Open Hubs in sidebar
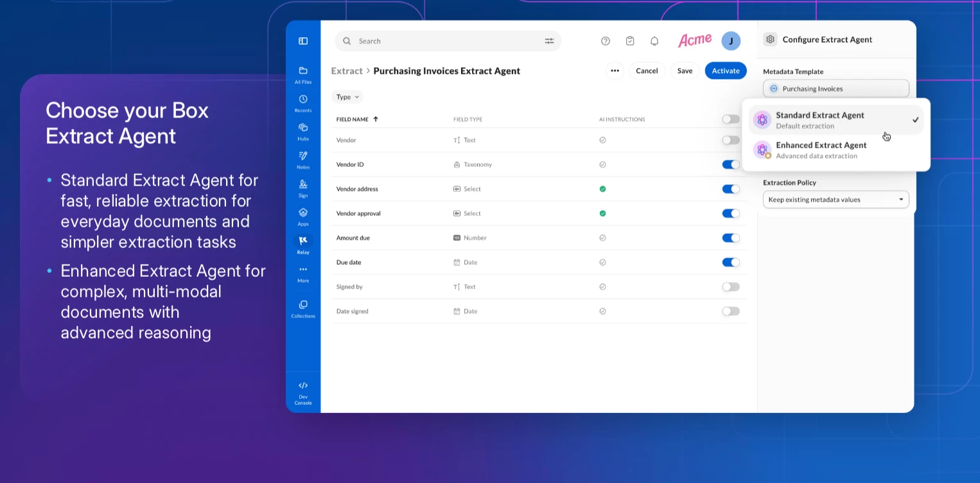The height and width of the screenshot is (483, 980). pyautogui.click(x=303, y=131)
